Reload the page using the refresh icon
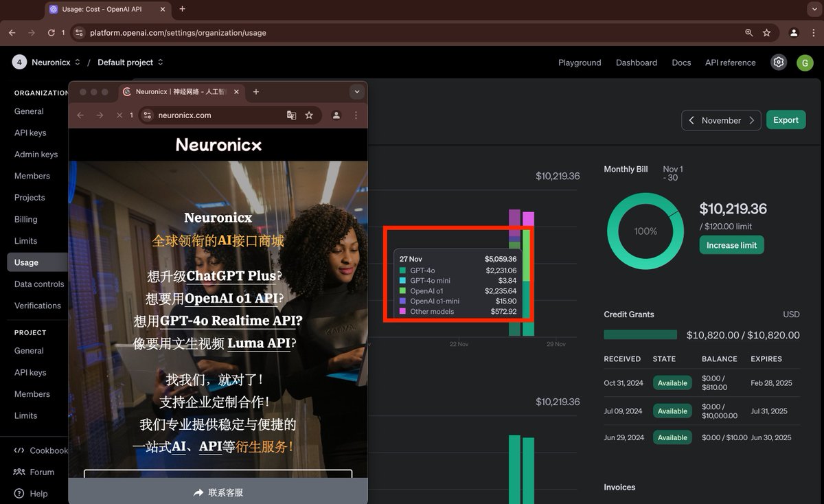The width and height of the screenshot is (824, 504). (51, 32)
